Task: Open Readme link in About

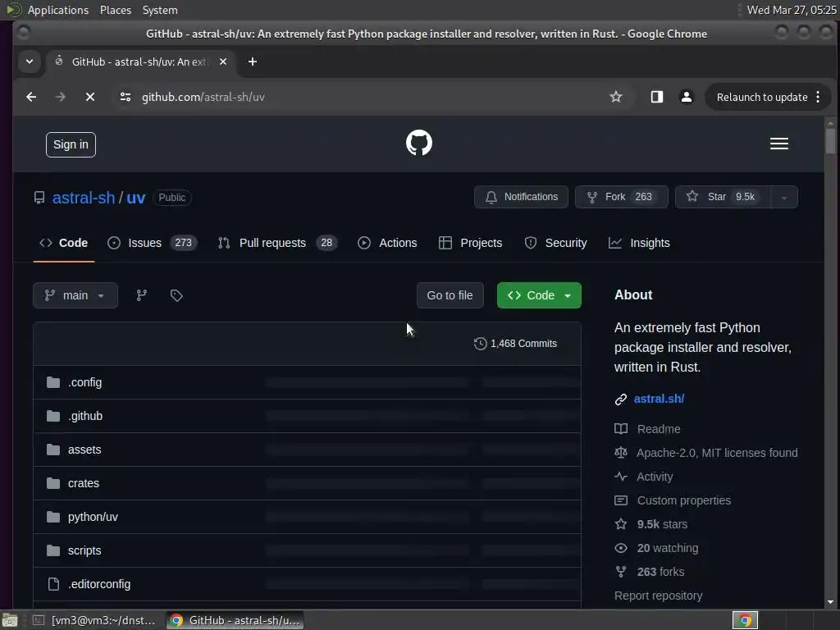Action: pos(659,429)
